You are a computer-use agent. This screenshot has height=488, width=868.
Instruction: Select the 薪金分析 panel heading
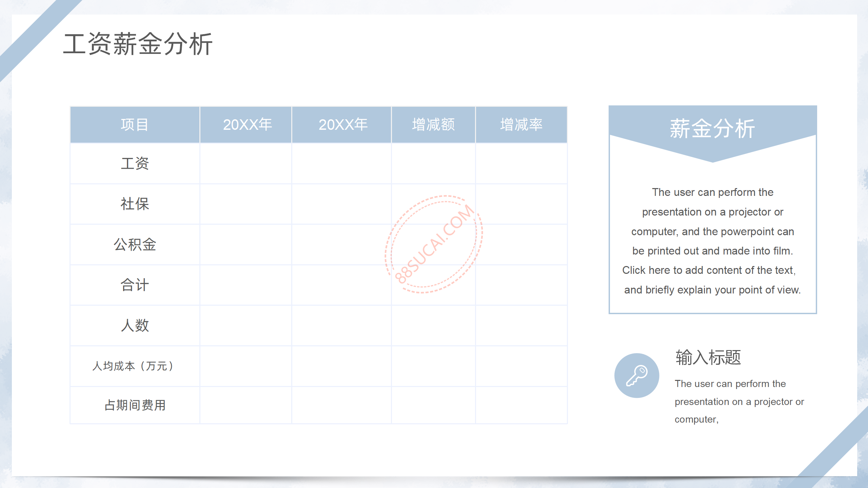point(712,129)
